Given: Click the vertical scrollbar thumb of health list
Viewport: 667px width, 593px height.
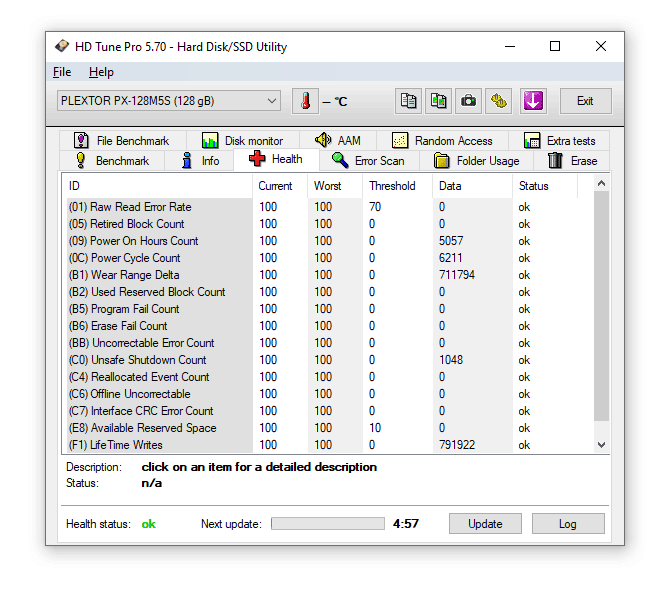Looking at the screenshot, I should [x=601, y=306].
